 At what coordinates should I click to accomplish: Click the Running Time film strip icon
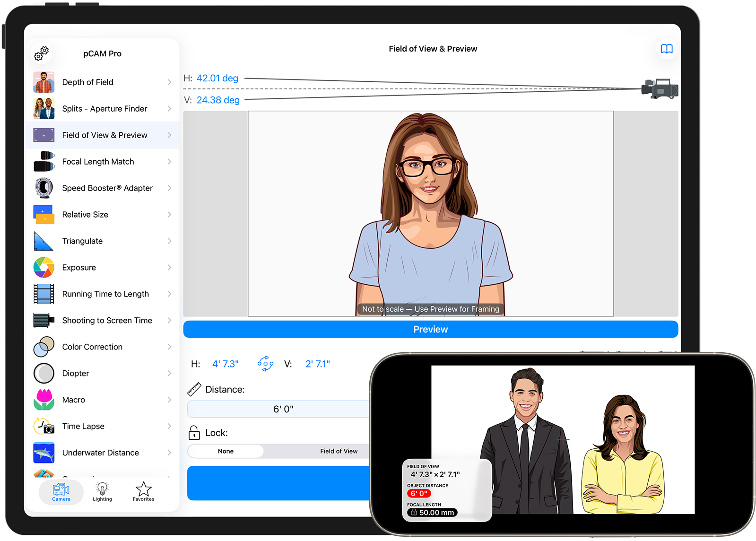[44, 294]
